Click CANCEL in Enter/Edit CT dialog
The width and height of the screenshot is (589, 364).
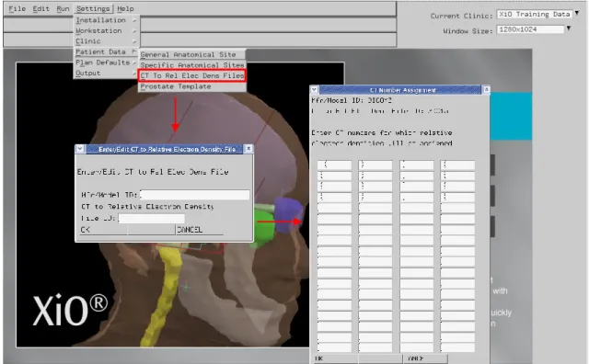pyautogui.click(x=200, y=230)
